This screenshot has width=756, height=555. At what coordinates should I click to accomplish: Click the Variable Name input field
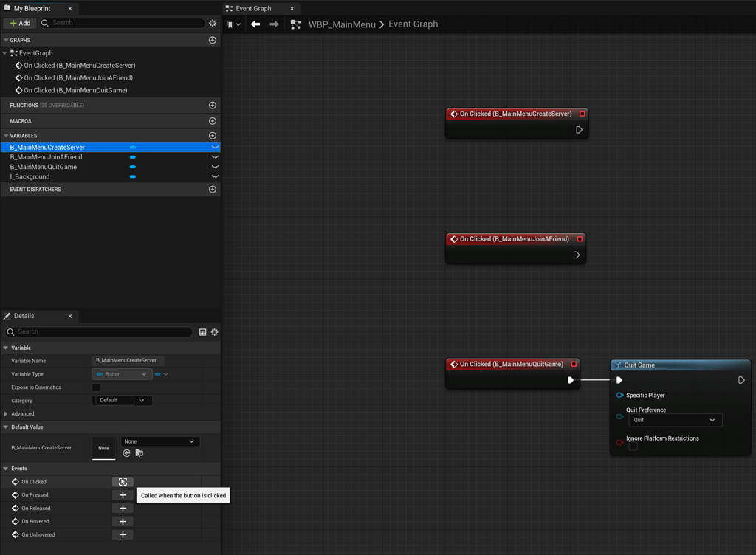point(127,361)
